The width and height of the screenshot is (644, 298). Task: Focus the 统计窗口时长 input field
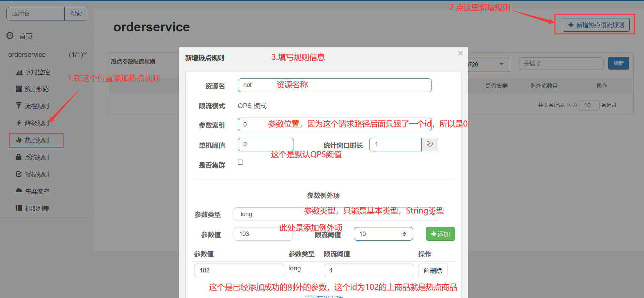tap(395, 145)
